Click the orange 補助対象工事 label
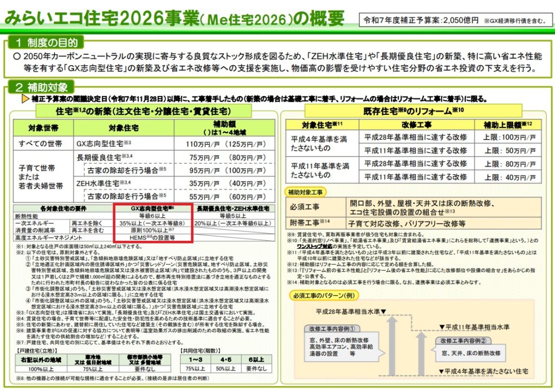This screenshot has height=392, width=555. point(306,192)
